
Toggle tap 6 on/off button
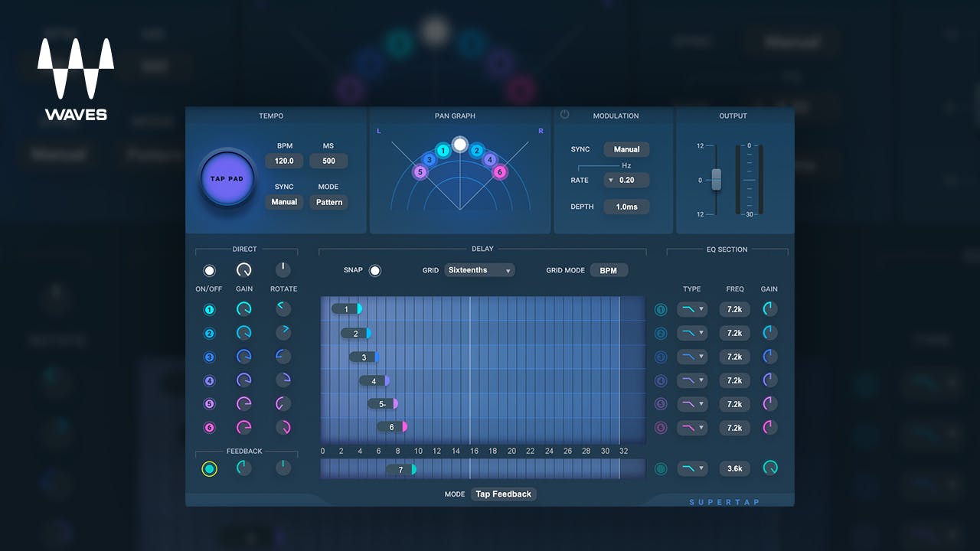[209, 428]
